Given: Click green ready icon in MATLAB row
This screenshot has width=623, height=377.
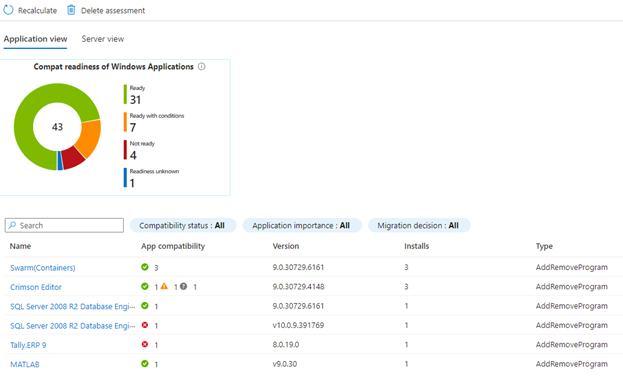Looking at the screenshot, I should click(x=145, y=363).
